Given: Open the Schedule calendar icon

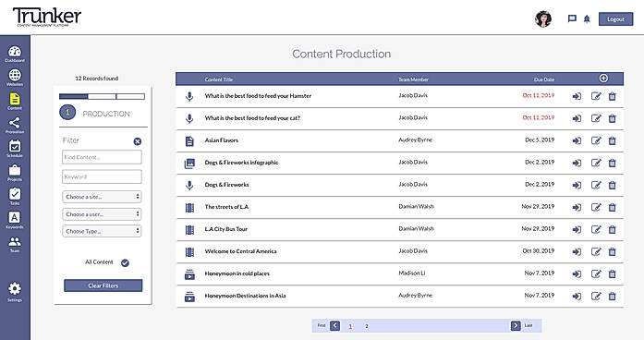Looking at the screenshot, I should point(15,149).
